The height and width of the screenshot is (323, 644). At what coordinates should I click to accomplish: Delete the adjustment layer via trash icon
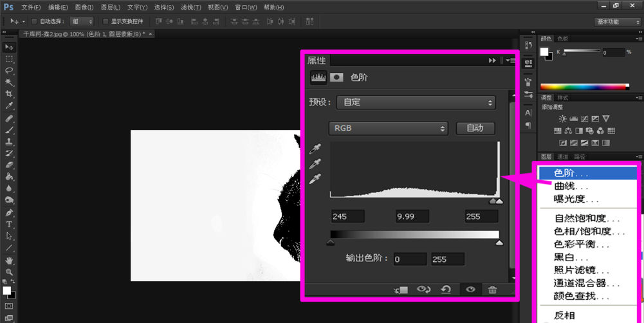tap(492, 290)
